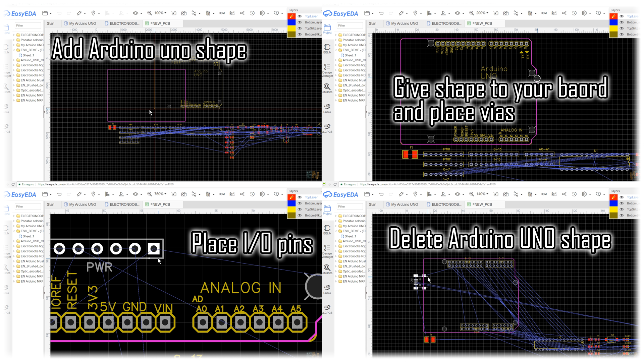The width and height of the screenshot is (644, 362).
Task: Pick the blue BottomLayer swatch in the 100% view
Action: (291, 22)
